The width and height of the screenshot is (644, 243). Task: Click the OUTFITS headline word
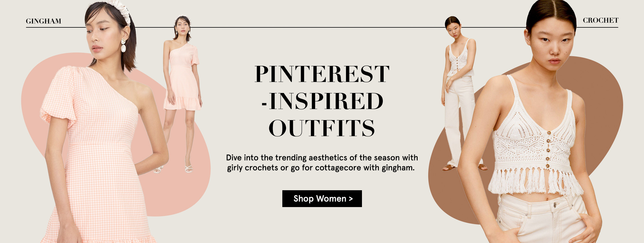coord(322,128)
